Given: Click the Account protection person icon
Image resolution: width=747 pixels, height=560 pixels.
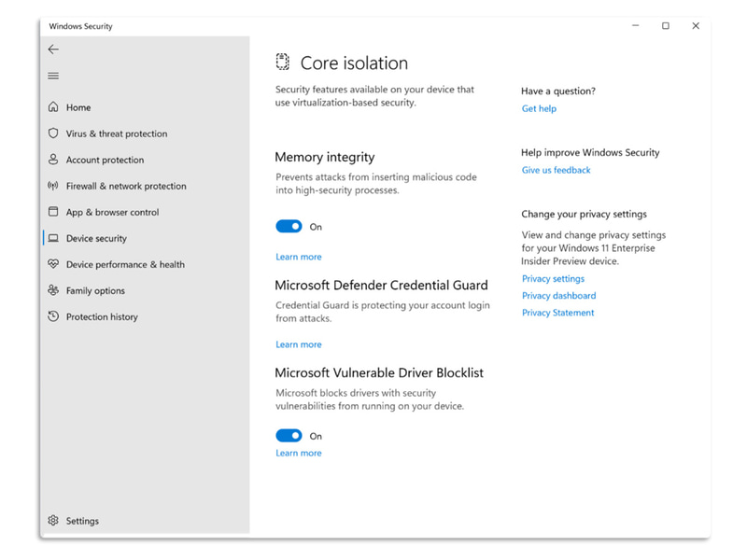Looking at the screenshot, I should pos(53,160).
